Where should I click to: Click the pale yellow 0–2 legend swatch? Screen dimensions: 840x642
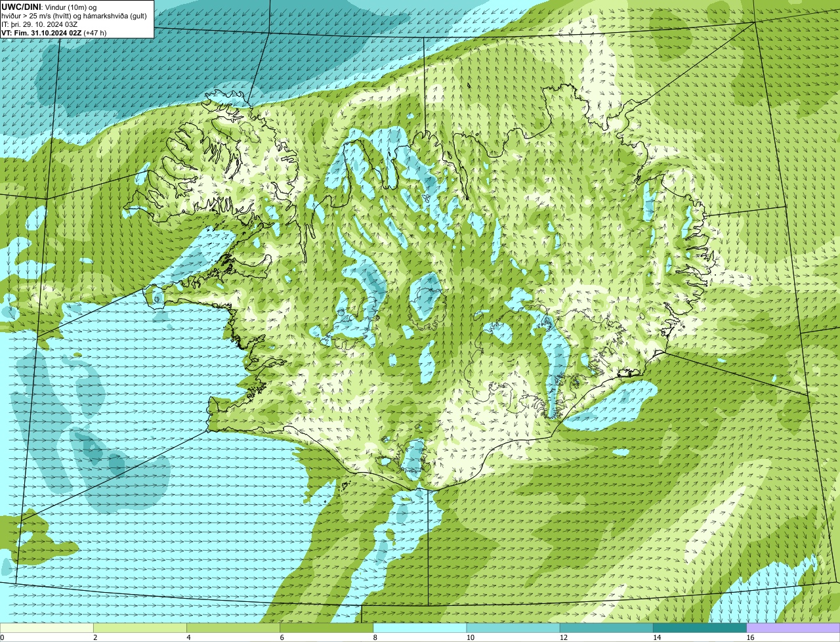[47, 628]
